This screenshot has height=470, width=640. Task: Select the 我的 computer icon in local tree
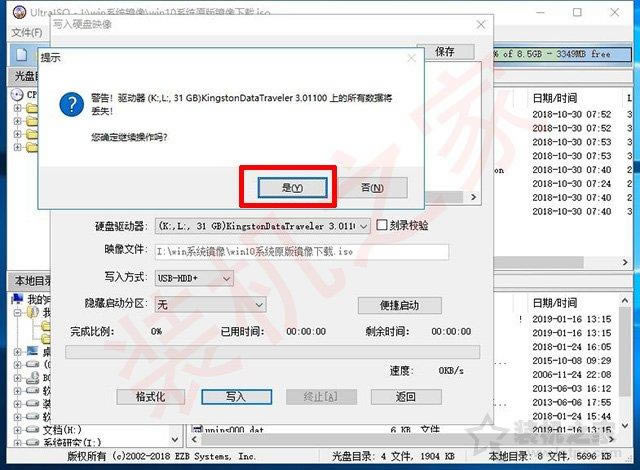coord(17,299)
